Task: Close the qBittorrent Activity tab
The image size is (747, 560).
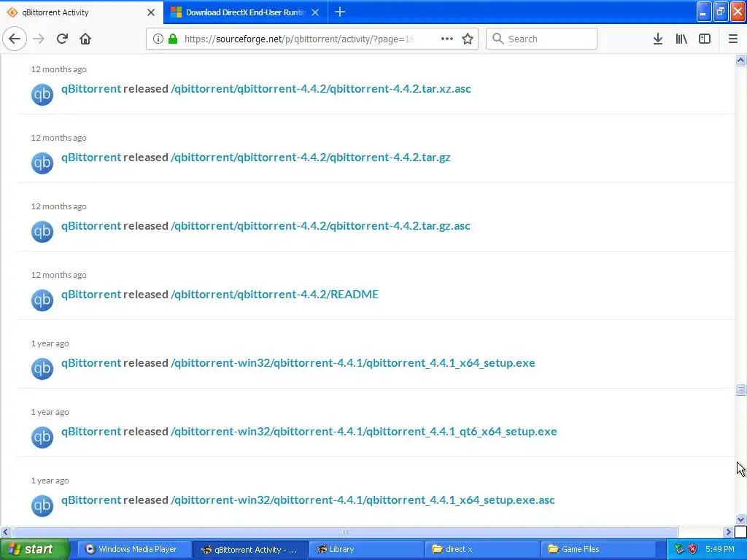Action: tap(151, 12)
